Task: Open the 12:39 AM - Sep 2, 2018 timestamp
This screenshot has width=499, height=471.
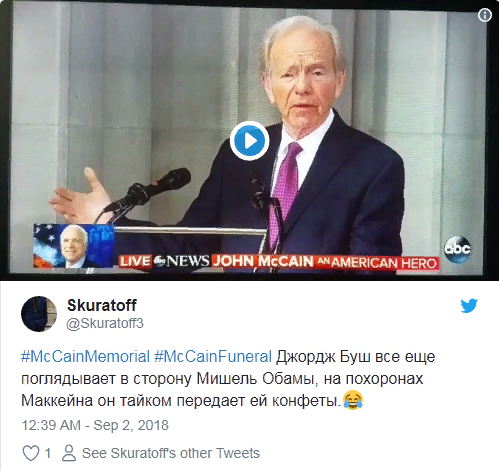Action: [x=95, y=425]
